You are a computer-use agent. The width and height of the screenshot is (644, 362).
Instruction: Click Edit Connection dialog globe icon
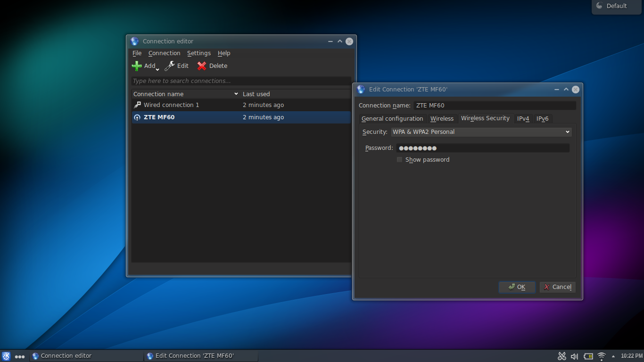pyautogui.click(x=361, y=90)
